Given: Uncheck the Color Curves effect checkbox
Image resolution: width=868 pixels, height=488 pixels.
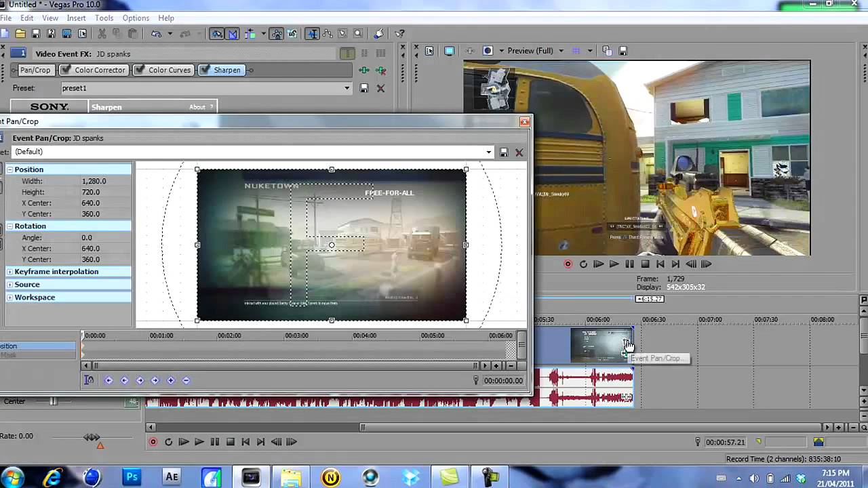Looking at the screenshot, I should (x=140, y=70).
